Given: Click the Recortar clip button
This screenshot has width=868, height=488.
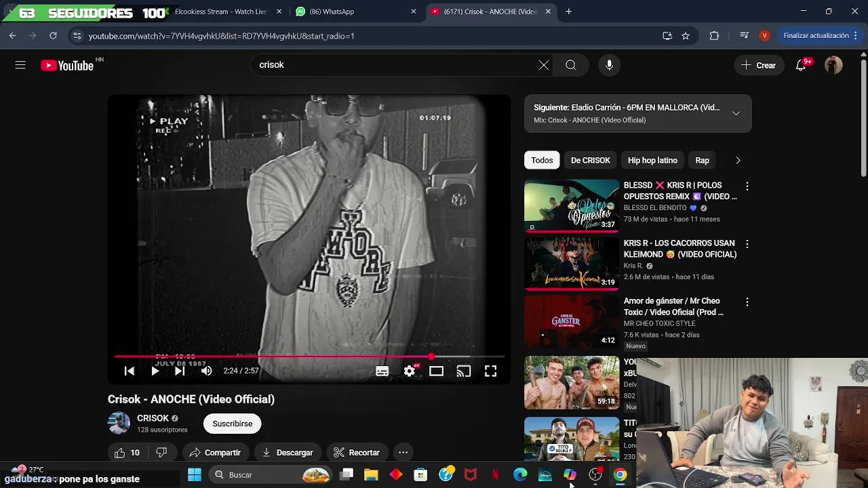Looking at the screenshot, I should 357,453.
